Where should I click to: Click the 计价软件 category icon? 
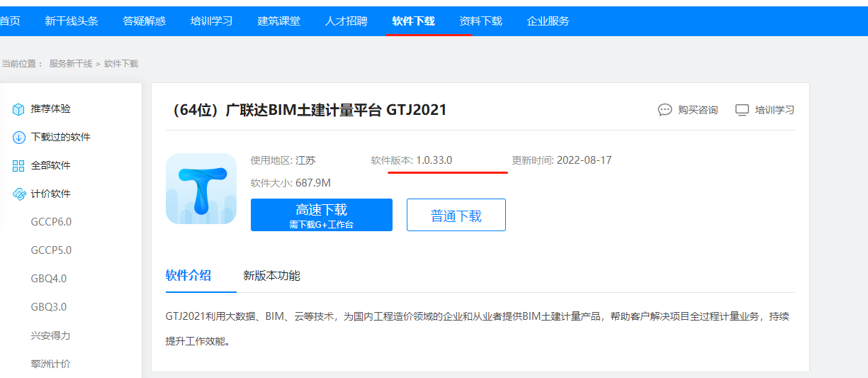18,194
